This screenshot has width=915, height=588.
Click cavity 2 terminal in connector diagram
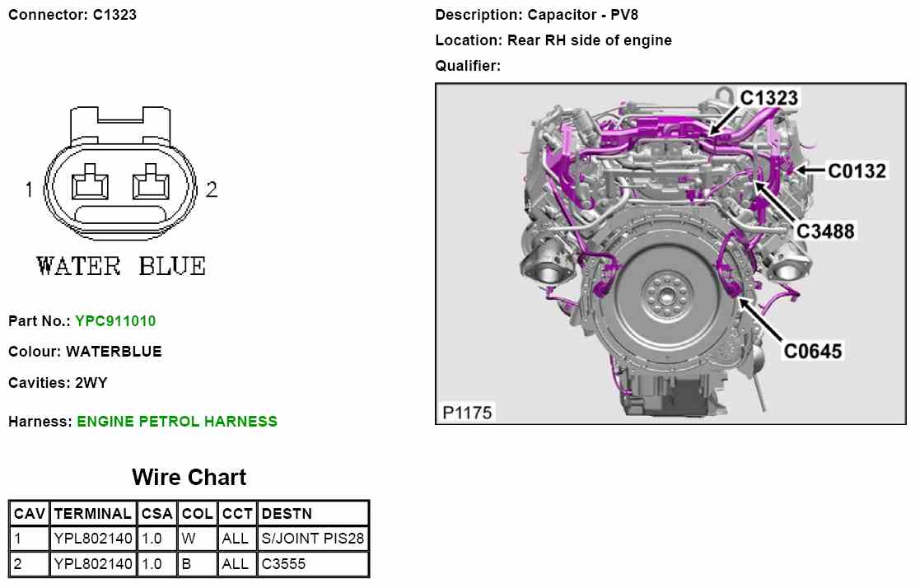click(150, 183)
